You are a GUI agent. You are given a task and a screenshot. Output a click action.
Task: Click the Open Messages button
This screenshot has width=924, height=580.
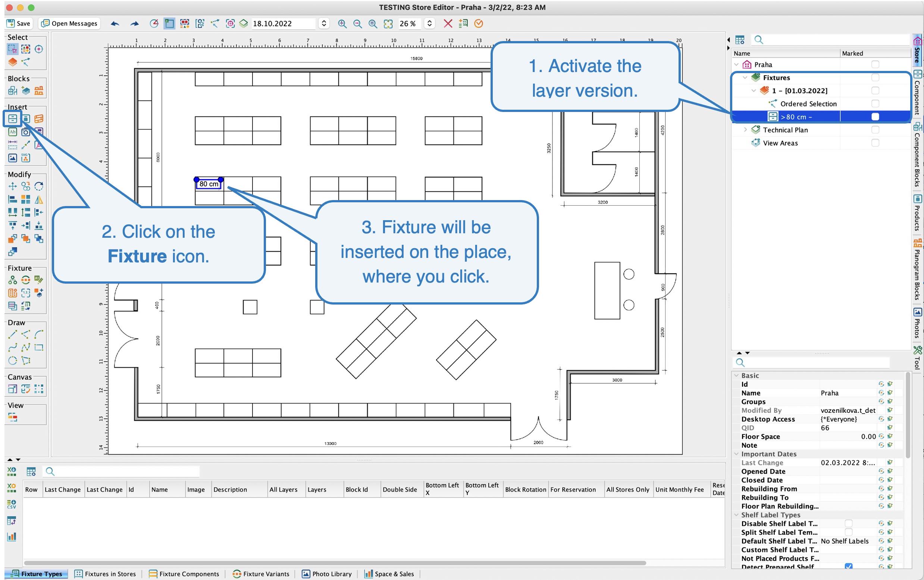tap(69, 24)
